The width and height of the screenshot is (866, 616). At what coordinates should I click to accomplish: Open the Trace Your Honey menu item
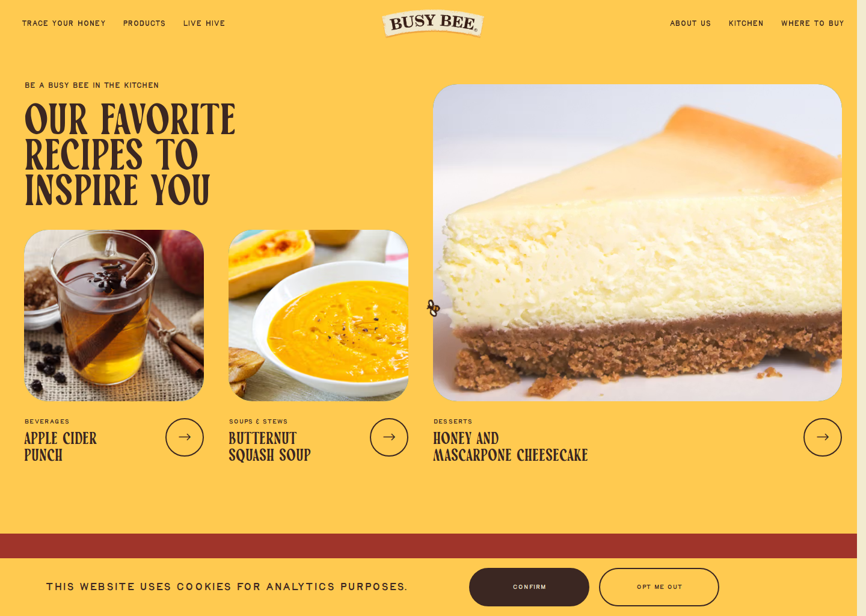[x=64, y=23]
